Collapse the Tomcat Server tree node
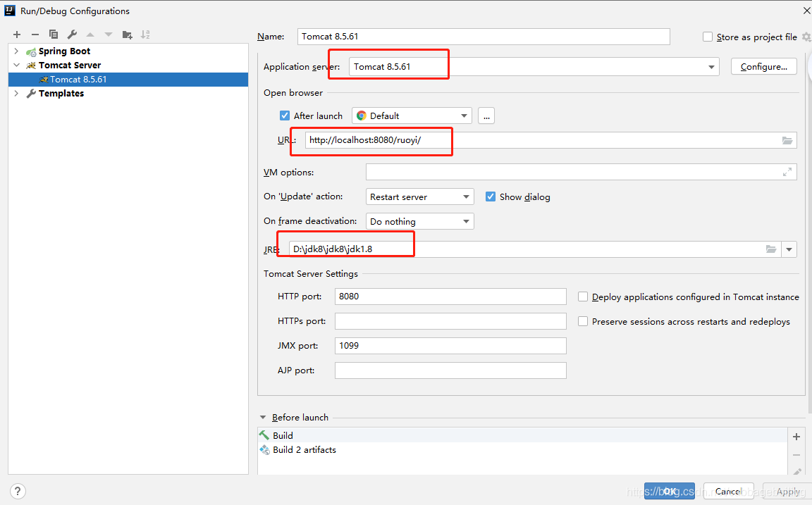 pos(16,66)
